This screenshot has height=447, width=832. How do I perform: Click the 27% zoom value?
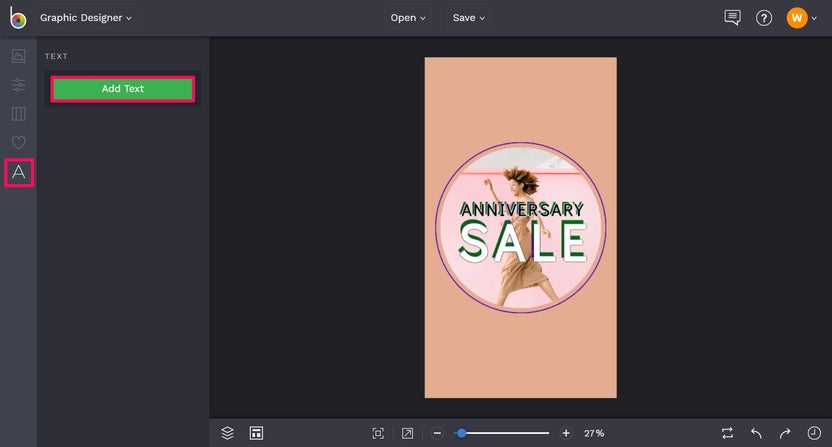click(594, 433)
